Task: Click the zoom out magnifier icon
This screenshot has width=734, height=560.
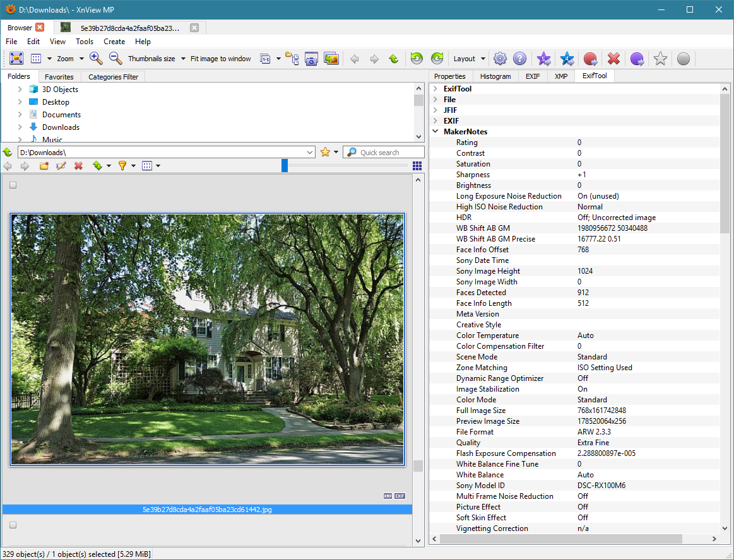Action: 115,59
